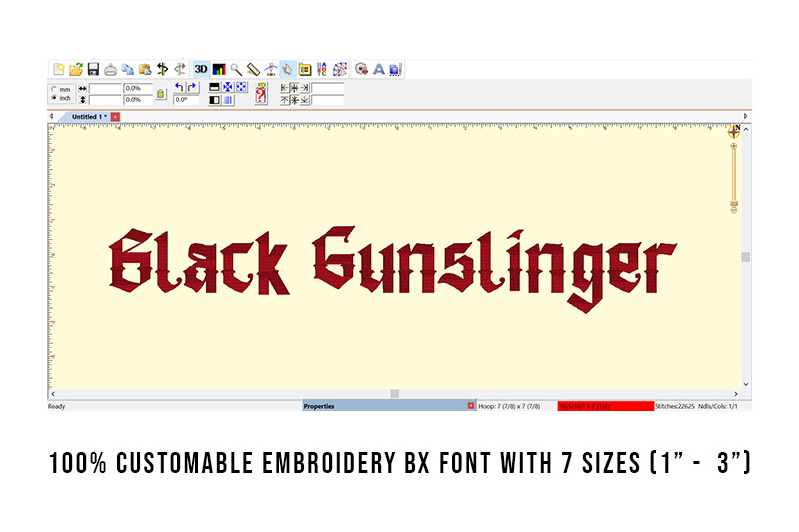This screenshot has height=532, width=799.
Task: Click the vertical scrollbar thumb
Action: tap(746, 257)
